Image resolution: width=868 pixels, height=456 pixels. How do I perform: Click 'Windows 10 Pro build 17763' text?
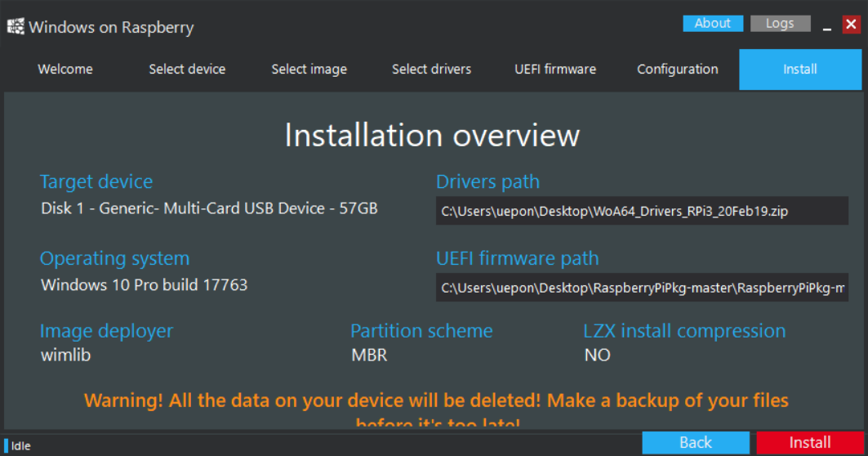[144, 284]
